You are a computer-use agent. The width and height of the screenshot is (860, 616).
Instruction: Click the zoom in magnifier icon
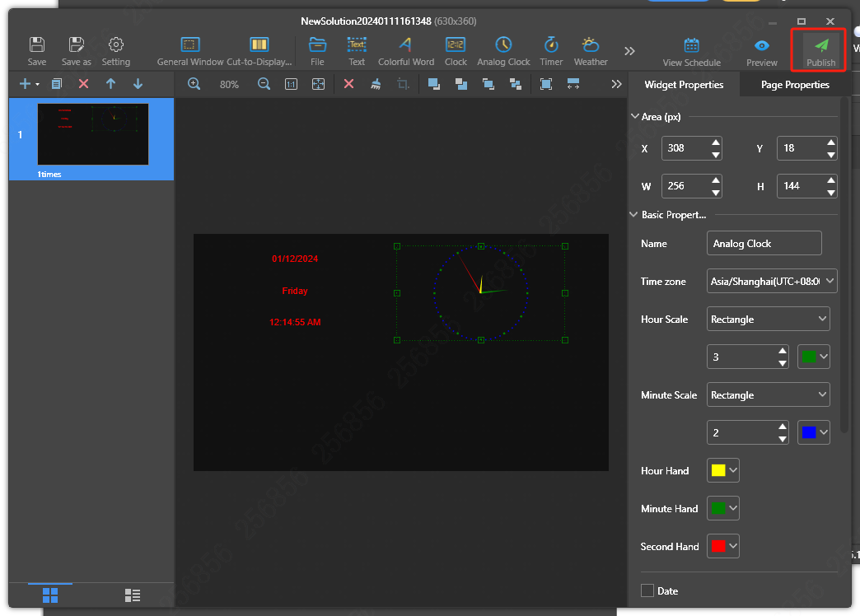(x=194, y=84)
